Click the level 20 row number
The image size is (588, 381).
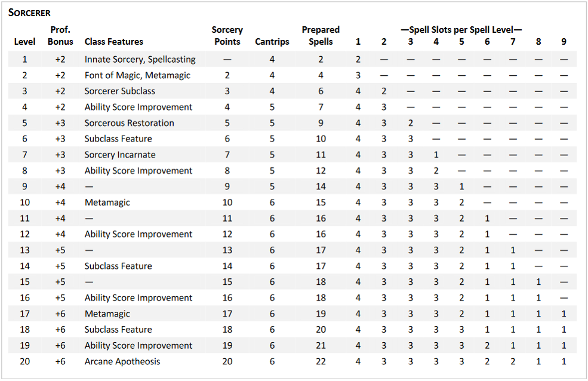24,361
